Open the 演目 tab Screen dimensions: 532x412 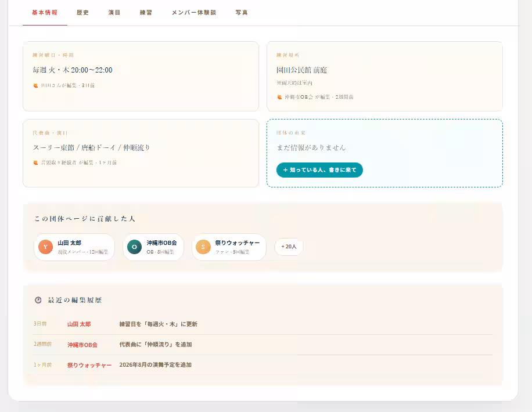tap(114, 13)
